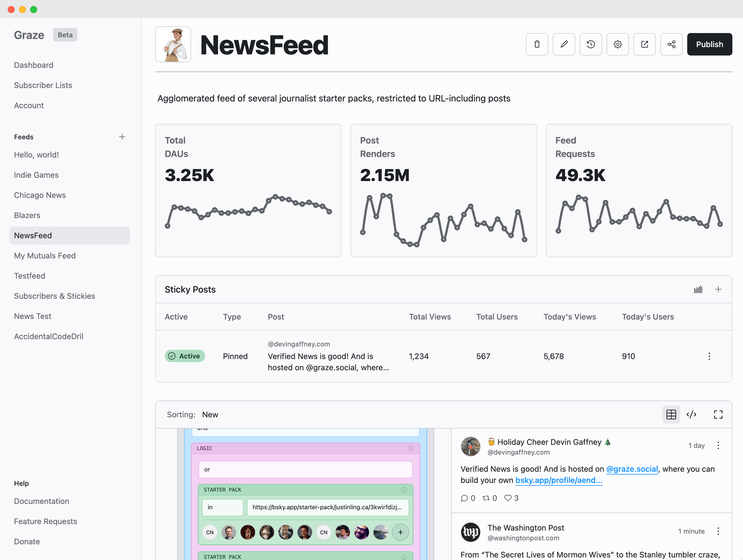Click the Graze logo text
The height and width of the screenshot is (560, 743).
(x=29, y=35)
